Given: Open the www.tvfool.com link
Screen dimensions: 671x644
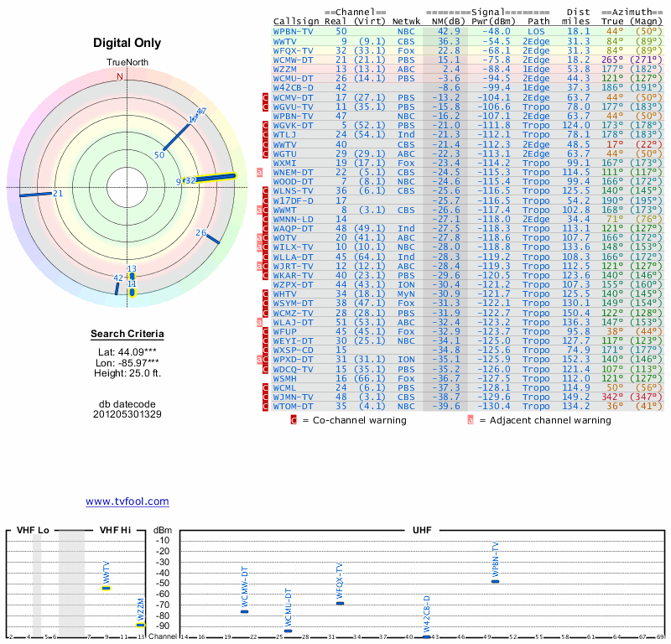Looking at the screenshot, I should coord(127,501).
